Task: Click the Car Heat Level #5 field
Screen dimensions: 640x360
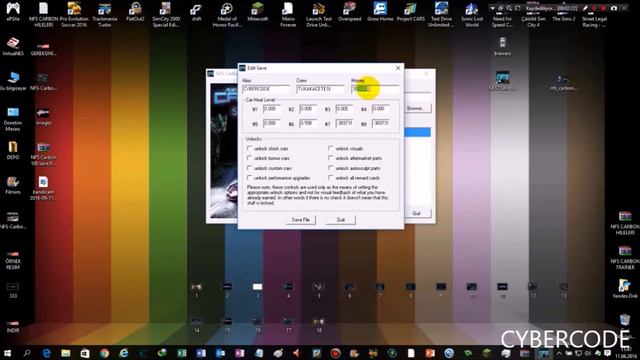Action: (x=272, y=123)
